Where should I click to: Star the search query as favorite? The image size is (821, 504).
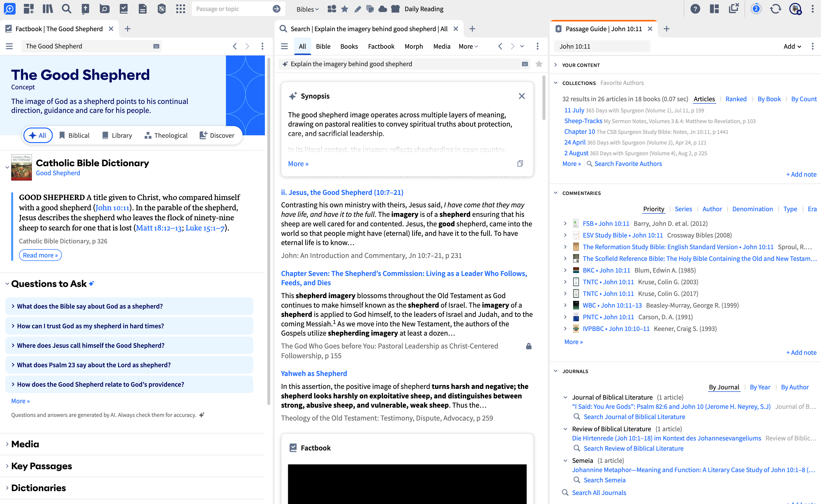click(539, 64)
